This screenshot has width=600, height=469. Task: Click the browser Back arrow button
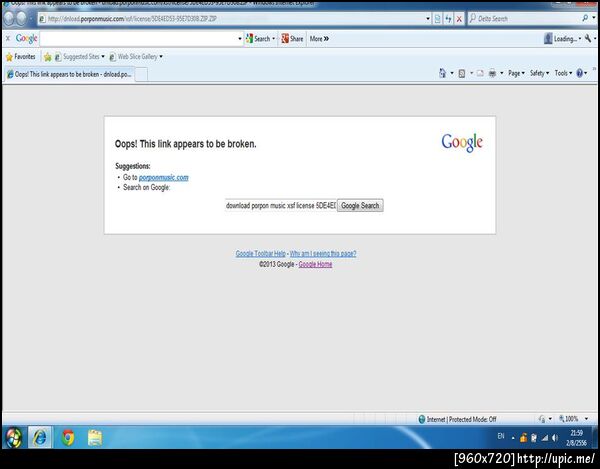9,18
